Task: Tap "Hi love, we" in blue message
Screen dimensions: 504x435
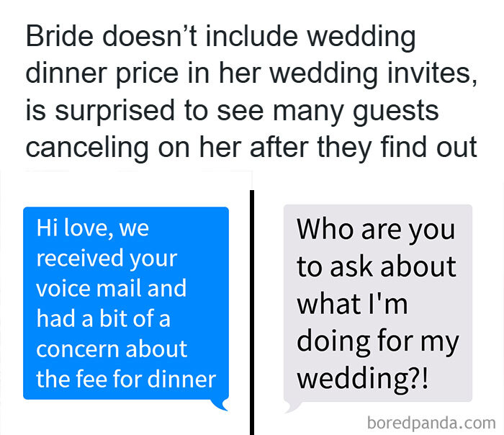Action: (x=93, y=228)
